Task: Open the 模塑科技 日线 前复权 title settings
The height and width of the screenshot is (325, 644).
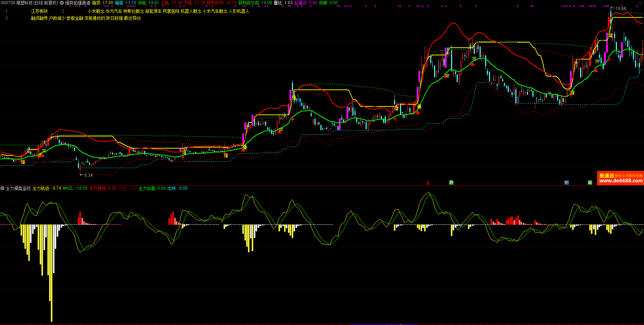Action: (29, 3)
